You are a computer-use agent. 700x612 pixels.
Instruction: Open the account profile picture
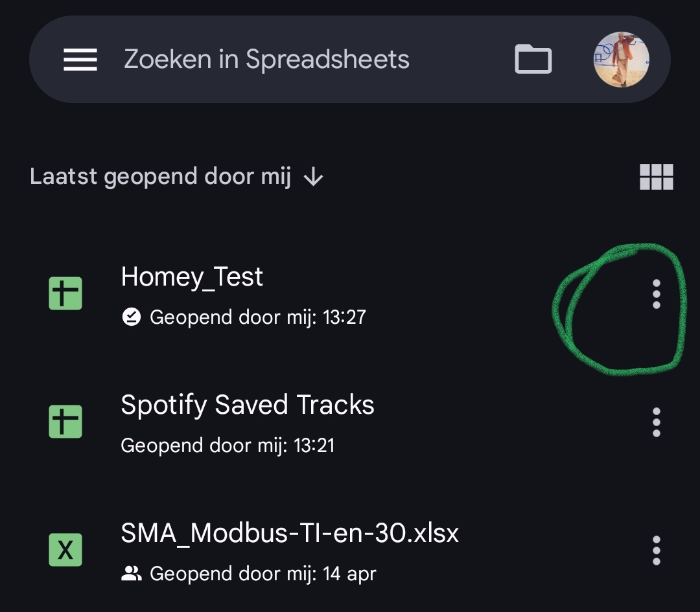[x=622, y=60]
